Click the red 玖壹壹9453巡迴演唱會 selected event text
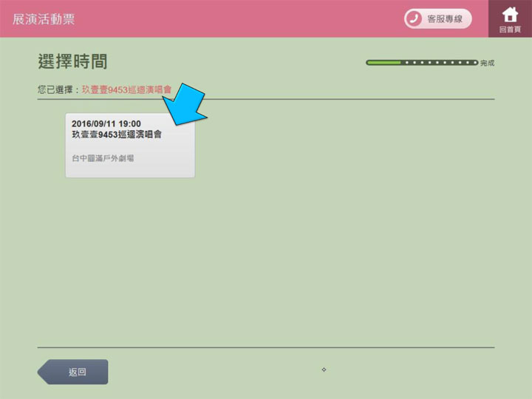Screen dimensions: 532x399 [x=126, y=89]
